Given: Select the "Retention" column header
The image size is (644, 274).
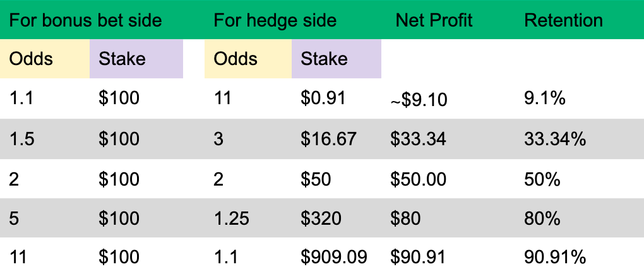Looking at the screenshot, I should point(563,20).
